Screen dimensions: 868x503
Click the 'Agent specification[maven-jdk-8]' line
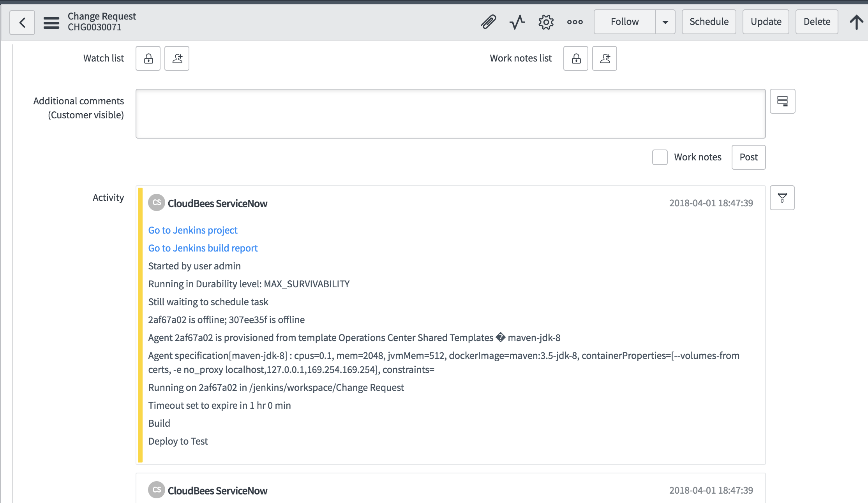(444, 362)
